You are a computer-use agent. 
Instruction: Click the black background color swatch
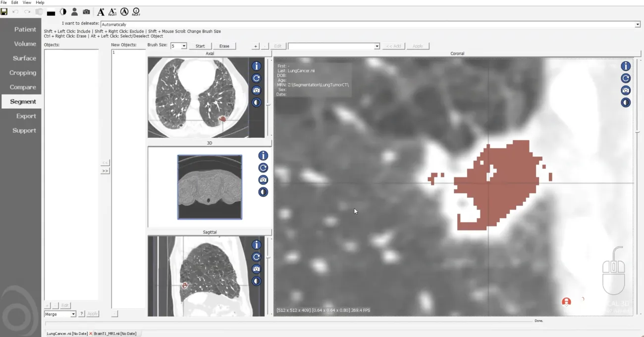(51, 12)
